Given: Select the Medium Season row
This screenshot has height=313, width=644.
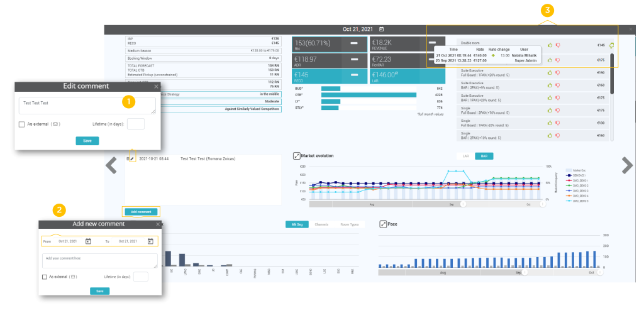Looking at the screenshot, I should coord(203,51).
